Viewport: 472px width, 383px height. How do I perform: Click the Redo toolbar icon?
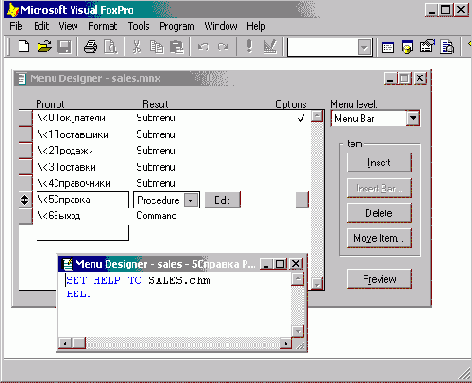[x=223, y=46]
